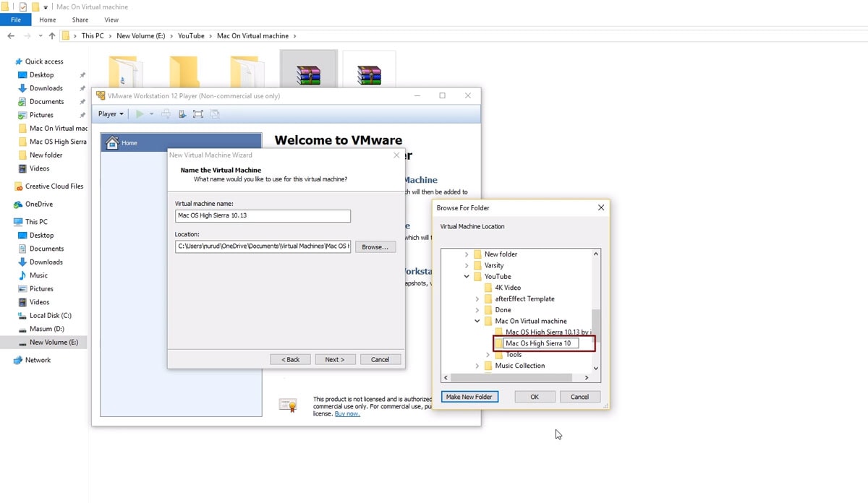The image size is (868, 503).
Task: Click the Location path field in wizard
Action: (263, 246)
